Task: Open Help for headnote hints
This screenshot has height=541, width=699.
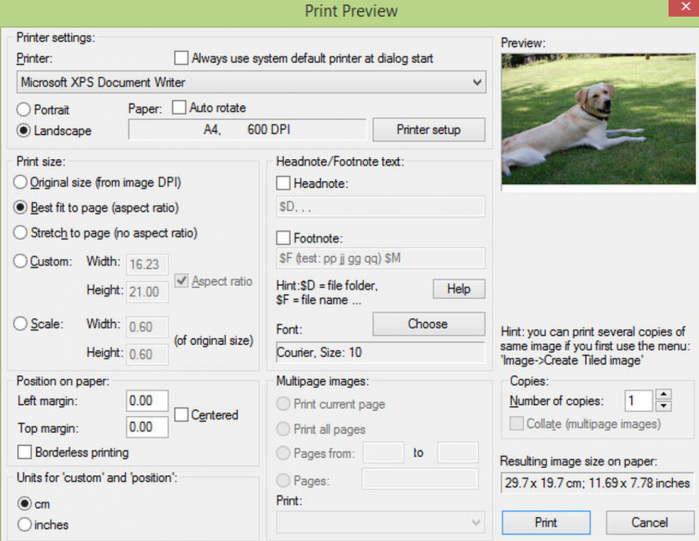Action: coord(458,289)
